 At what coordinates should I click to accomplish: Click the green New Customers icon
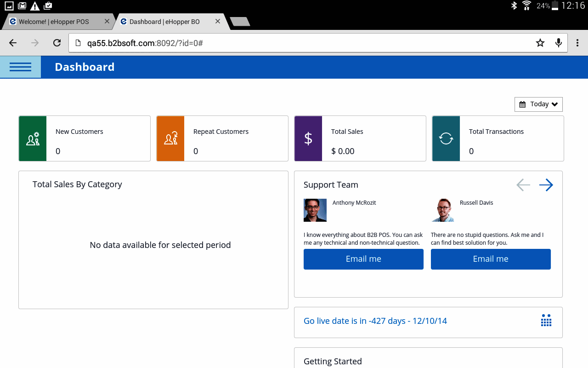point(33,138)
